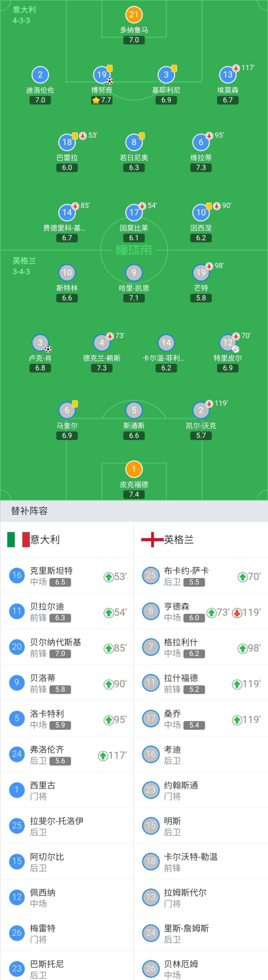Open 英格兰 team name in substitutes
This screenshot has height=980, width=268.
click(x=179, y=540)
